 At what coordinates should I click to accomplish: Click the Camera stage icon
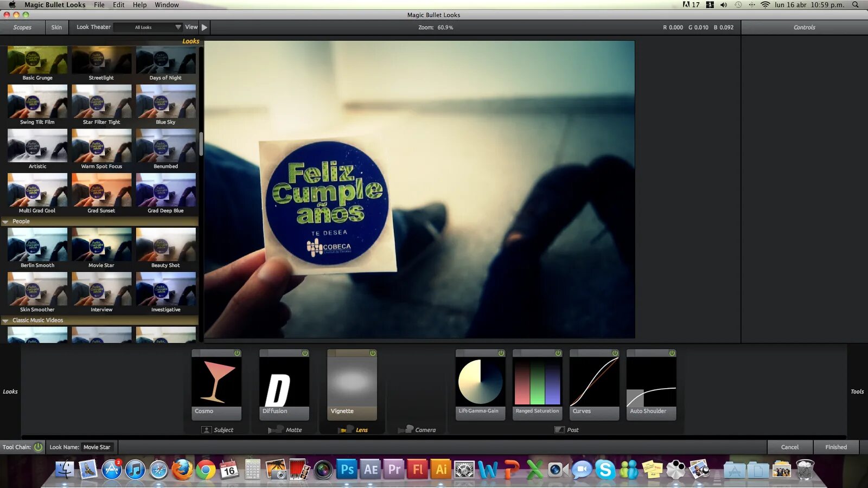tap(406, 429)
